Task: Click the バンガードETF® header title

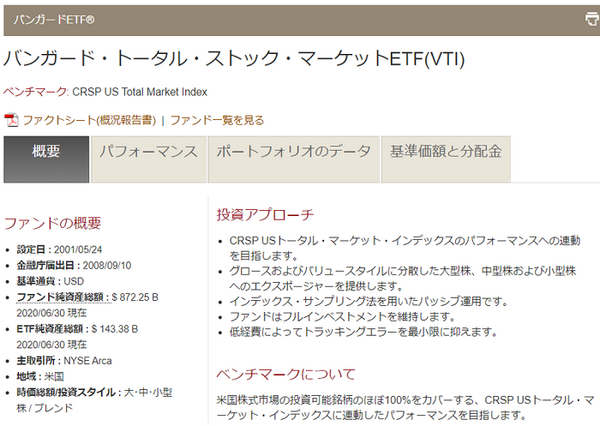Action: click(54, 20)
